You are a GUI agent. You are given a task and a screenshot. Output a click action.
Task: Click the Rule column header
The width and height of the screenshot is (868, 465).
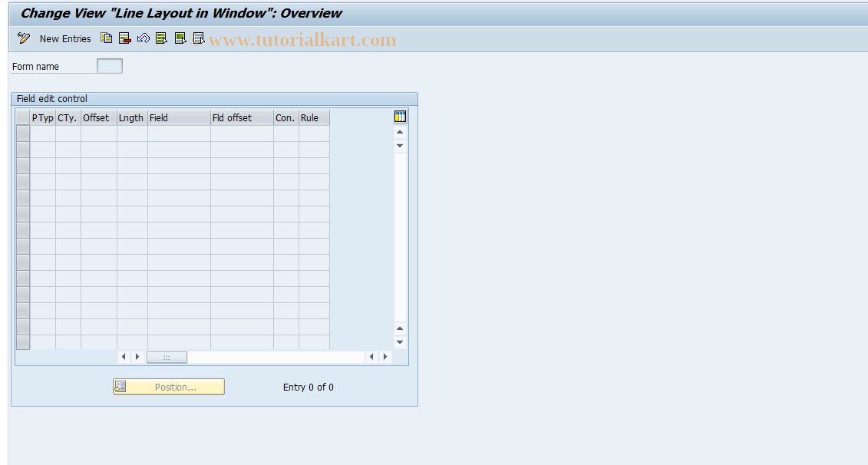coord(315,118)
